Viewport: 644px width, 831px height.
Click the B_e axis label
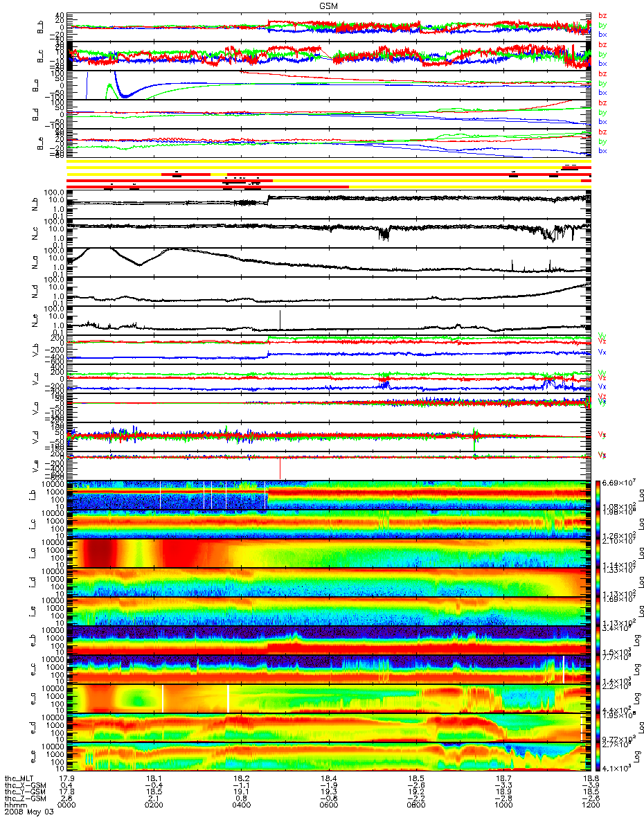[x=40, y=143]
